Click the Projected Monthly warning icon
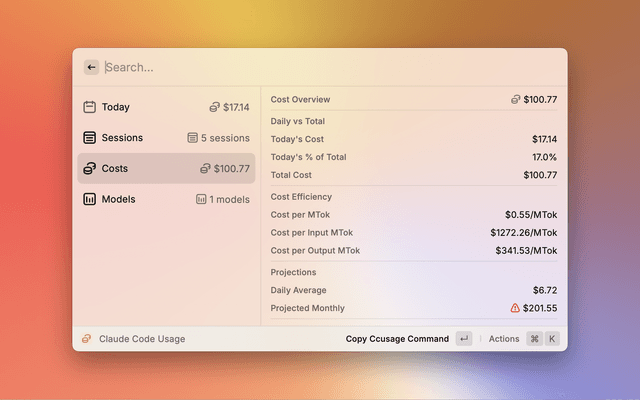 coord(515,308)
